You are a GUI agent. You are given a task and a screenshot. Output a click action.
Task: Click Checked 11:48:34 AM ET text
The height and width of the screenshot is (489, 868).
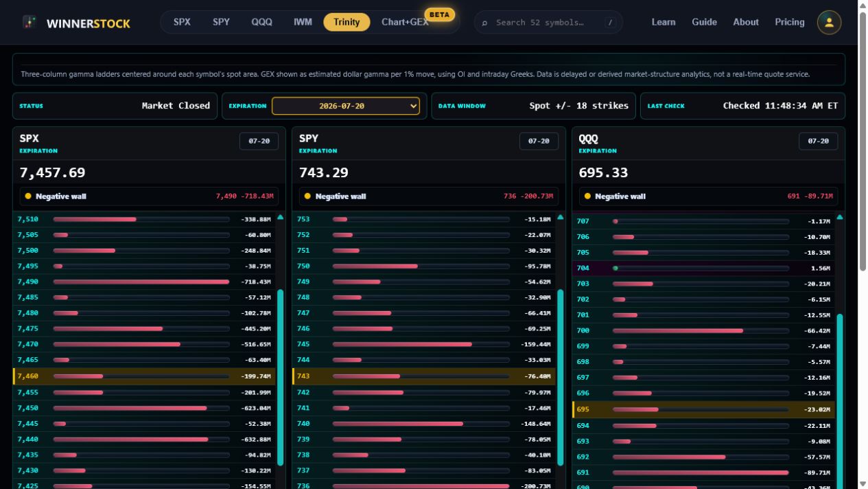[x=780, y=106]
